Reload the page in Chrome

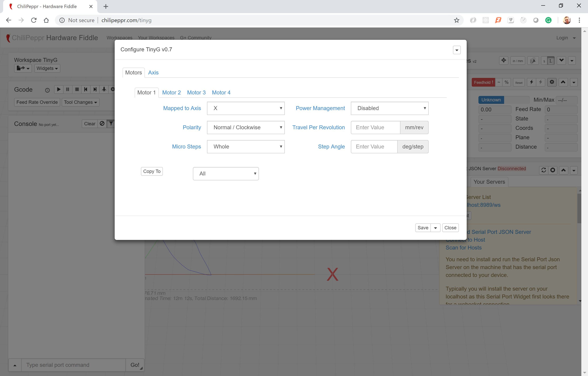(x=34, y=20)
